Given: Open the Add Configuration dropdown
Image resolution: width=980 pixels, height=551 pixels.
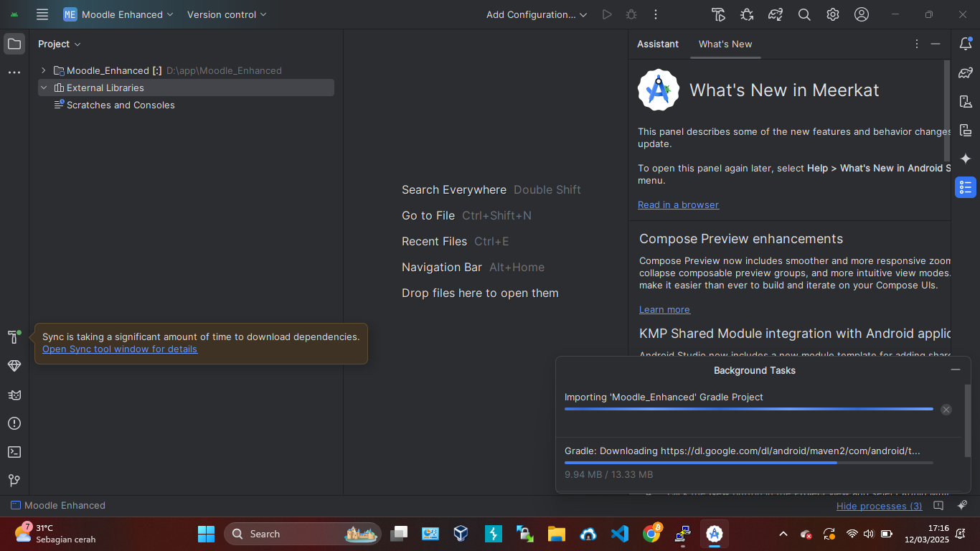Looking at the screenshot, I should point(537,14).
